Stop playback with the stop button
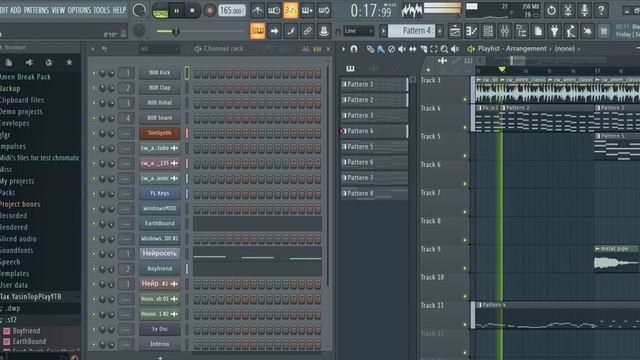This screenshot has width=640, height=360. click(x=192, y=11)
